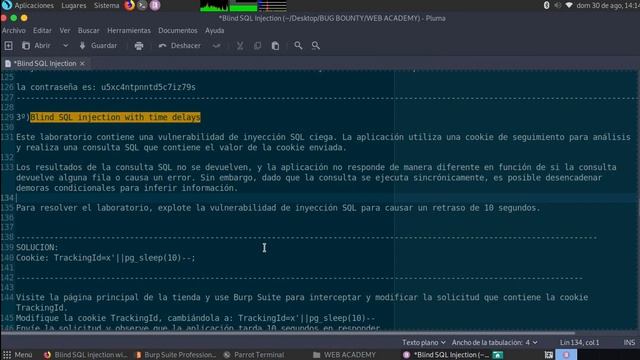Switch to the Firefox Blind SQL Injection window
The image size is (640, 360).
coord(86,355)
